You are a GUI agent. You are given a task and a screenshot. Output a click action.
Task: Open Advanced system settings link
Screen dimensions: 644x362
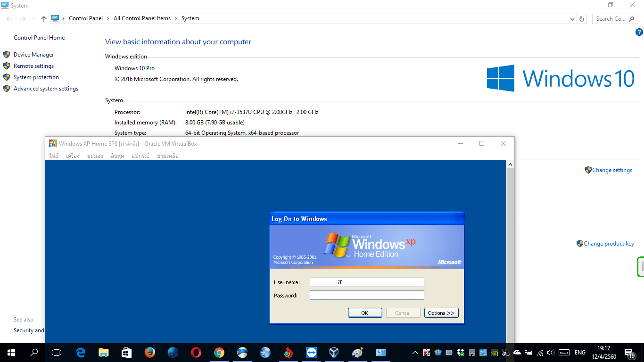[x=46, y=89]
